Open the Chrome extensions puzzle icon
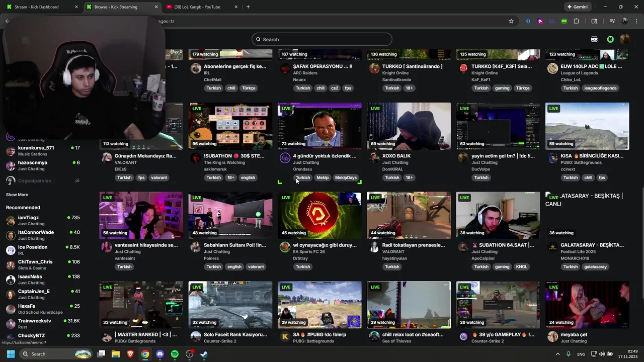The image size is (644, 362). tap(577, 21)
